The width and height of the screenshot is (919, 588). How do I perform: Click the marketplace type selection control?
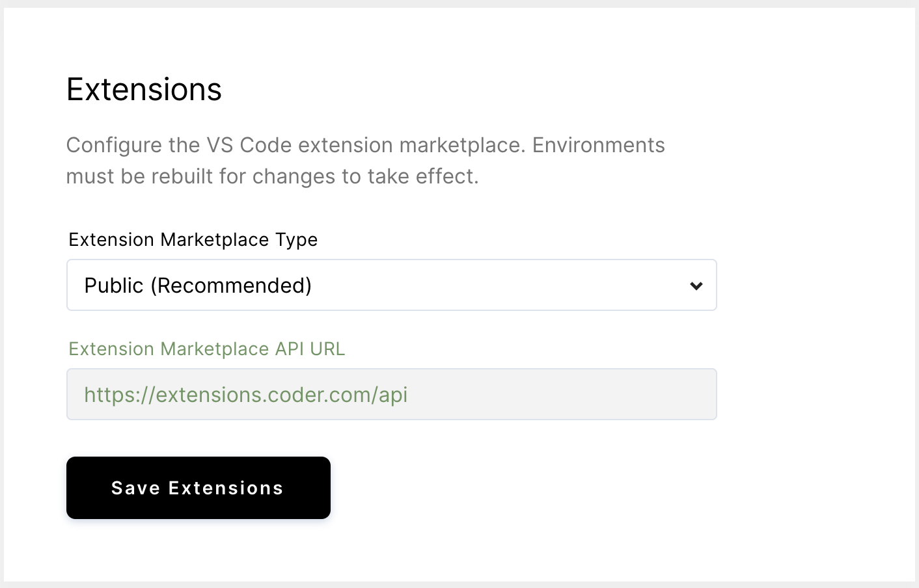click(391, 285)
